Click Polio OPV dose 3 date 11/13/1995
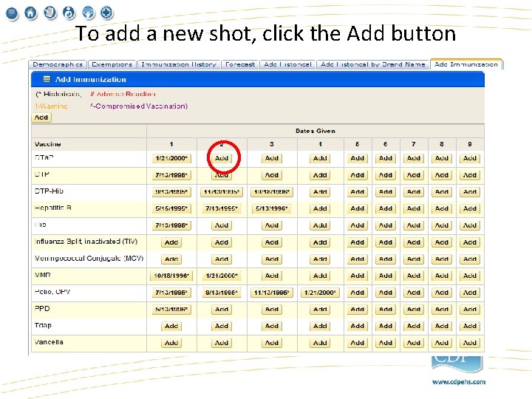The height and width of the screenshot is (399, 532). click(272, 293)
